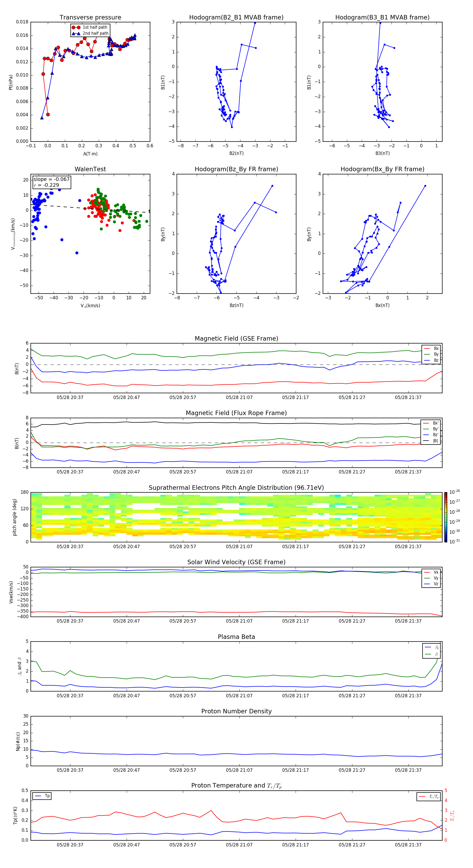Click the 'B2(nT)' x-axis label
This screenshot has height=868, width=473.
coord(236,153)
